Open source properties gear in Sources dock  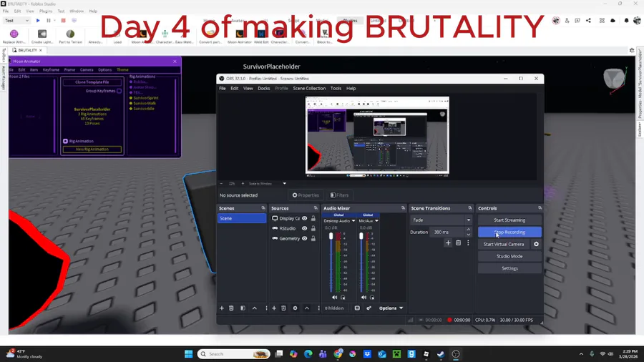(x=295, y=308)
